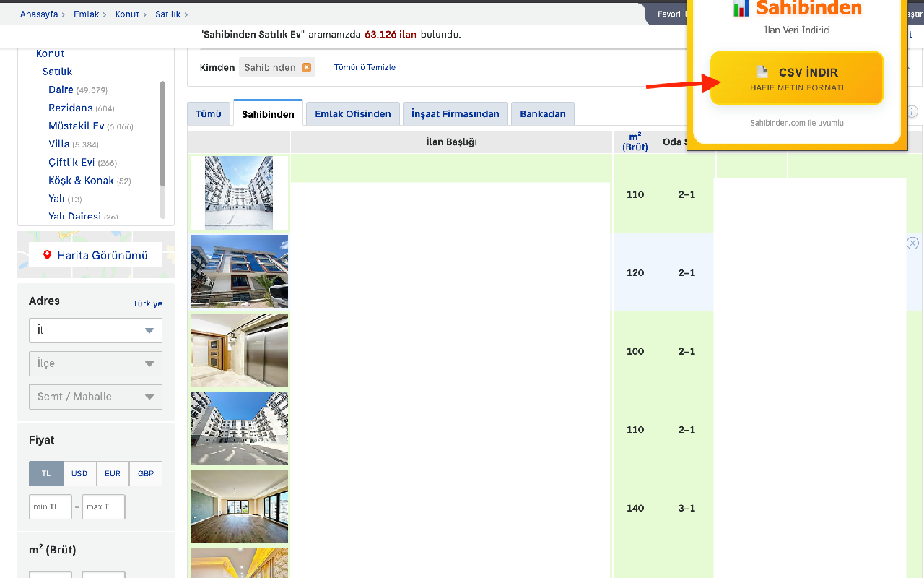Viewport: 924px width, 578px height.
Task: Focus the min TL price field
Action: (x=51, y=506)
